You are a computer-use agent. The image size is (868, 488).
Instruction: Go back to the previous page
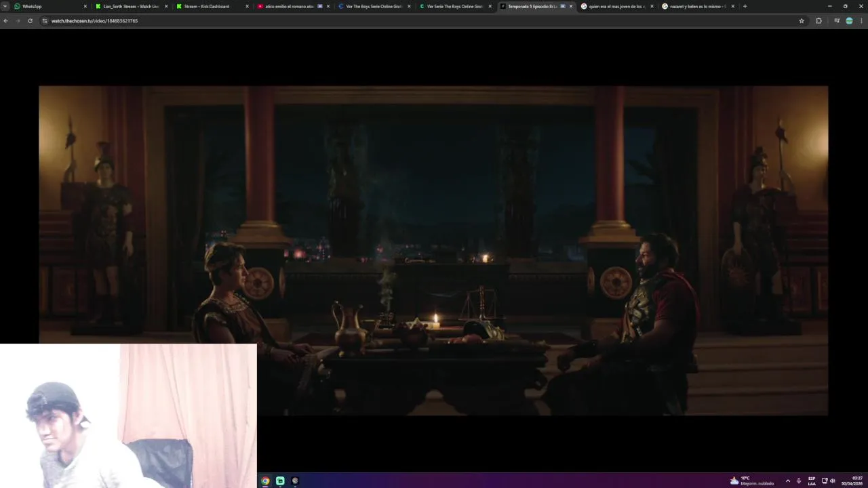point(5,21)
